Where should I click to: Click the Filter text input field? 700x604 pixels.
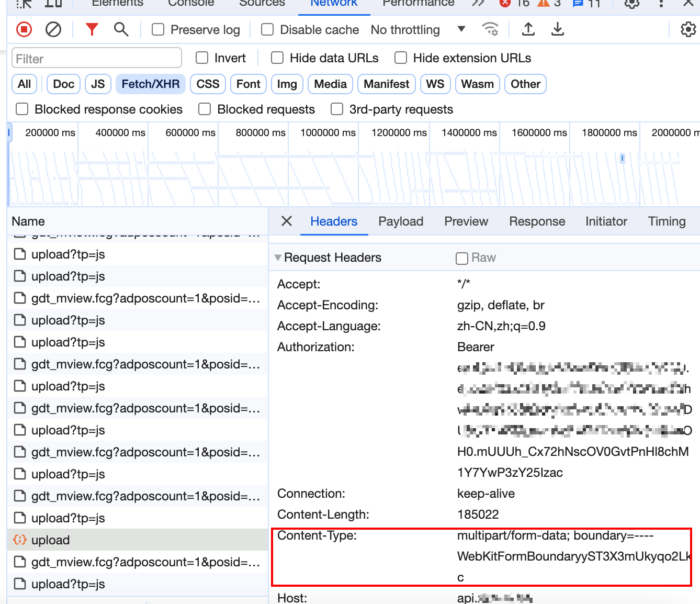97,59
